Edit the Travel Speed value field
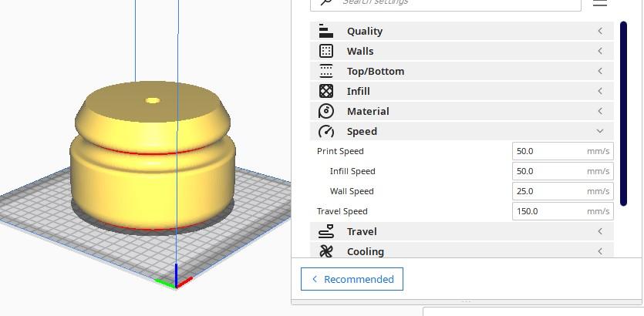This screenshot has width=644, height=316. (563, 211)
